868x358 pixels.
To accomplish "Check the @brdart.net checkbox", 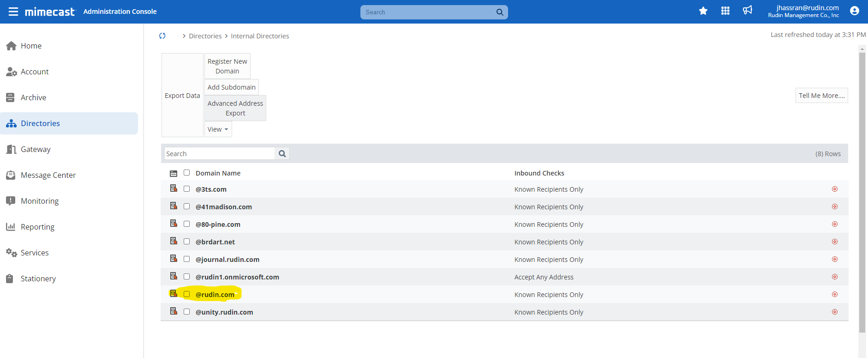I will (x=187, y=242).
